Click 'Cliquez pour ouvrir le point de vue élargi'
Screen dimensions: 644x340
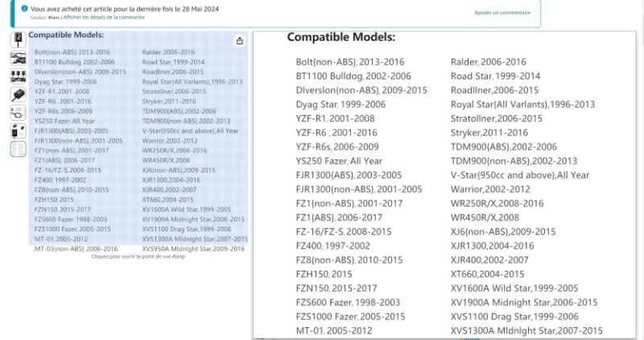[x=138, y=256]
